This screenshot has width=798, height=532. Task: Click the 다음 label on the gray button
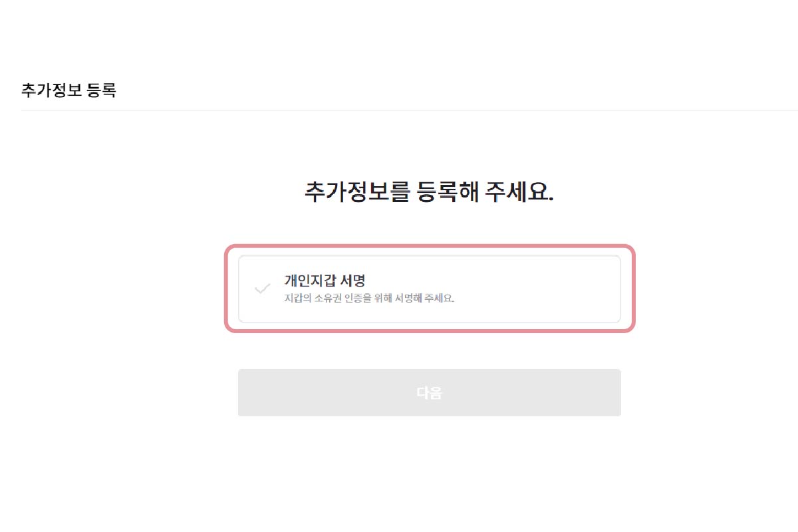point(429,393)
